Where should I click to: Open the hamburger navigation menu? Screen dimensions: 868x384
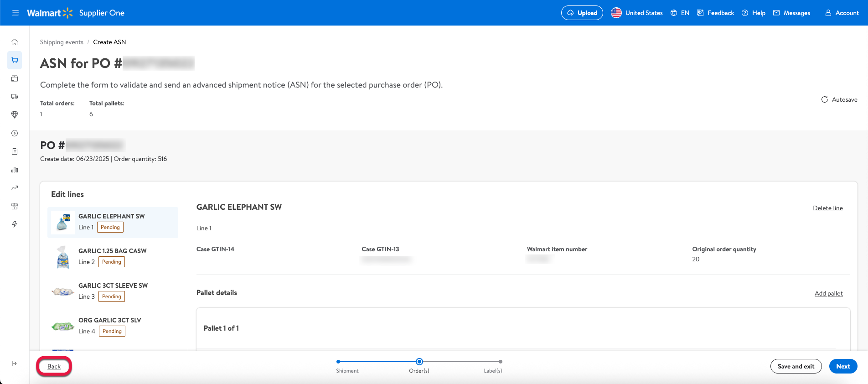[15, 13]
